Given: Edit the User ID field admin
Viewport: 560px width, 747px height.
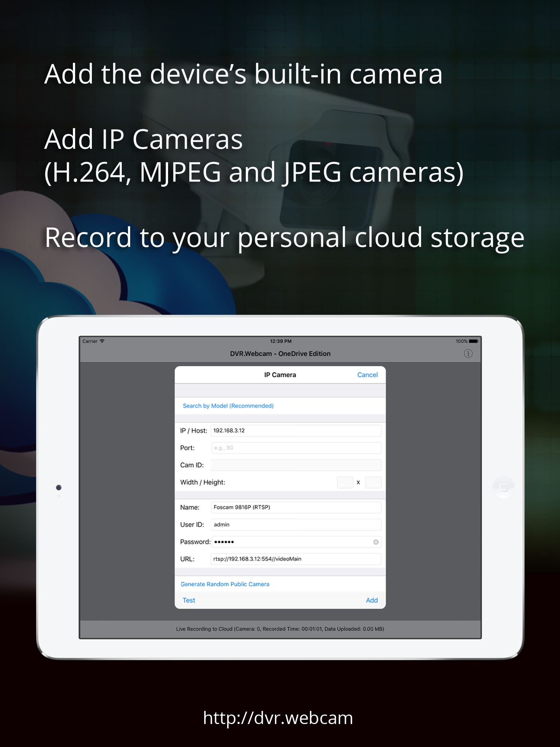Looking at the screenshot, I should [x=296, y=525].
